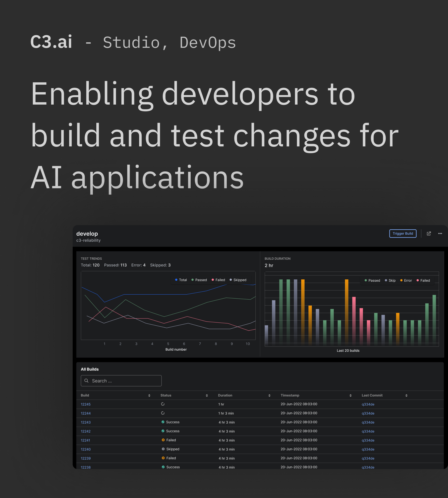Open build 12239 link
Screen dimensions: 448x498
click(x=86, y=458)
